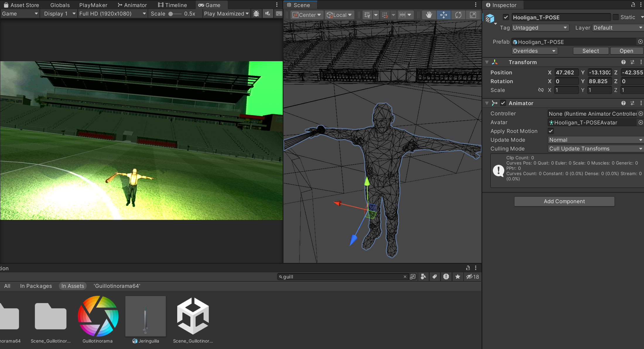Select the Jeringuilla prefab thumbnail
644x349 pixels.
coord(146,316)
